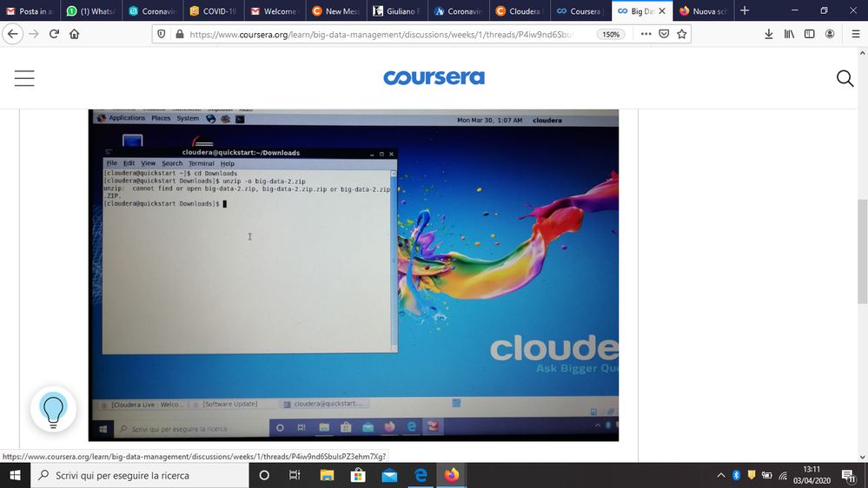Bookmark this page with the star icon
This screenshot has height=488, width=868.
pyautogui.click(x=681, y=34)
